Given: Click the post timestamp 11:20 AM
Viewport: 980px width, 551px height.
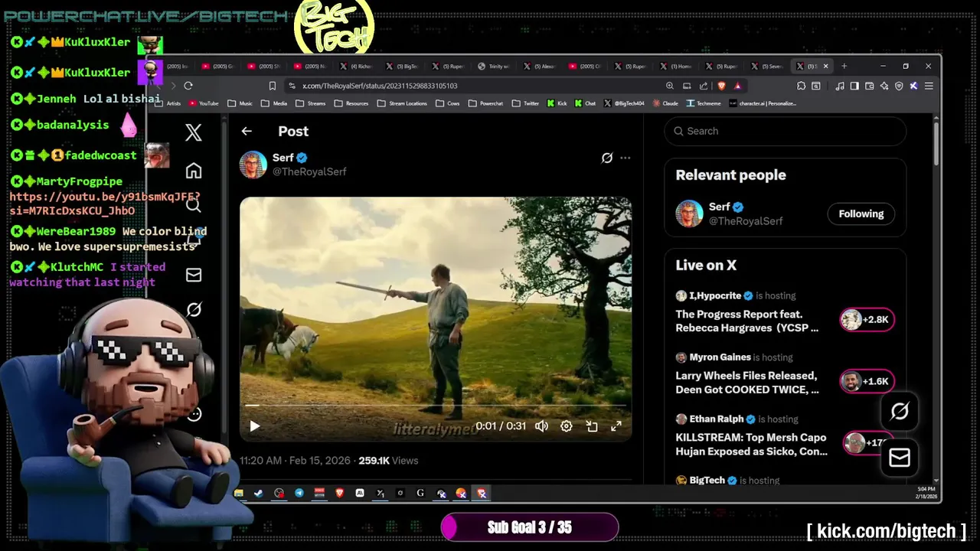Looking at the screenshot, I should 295,461.
